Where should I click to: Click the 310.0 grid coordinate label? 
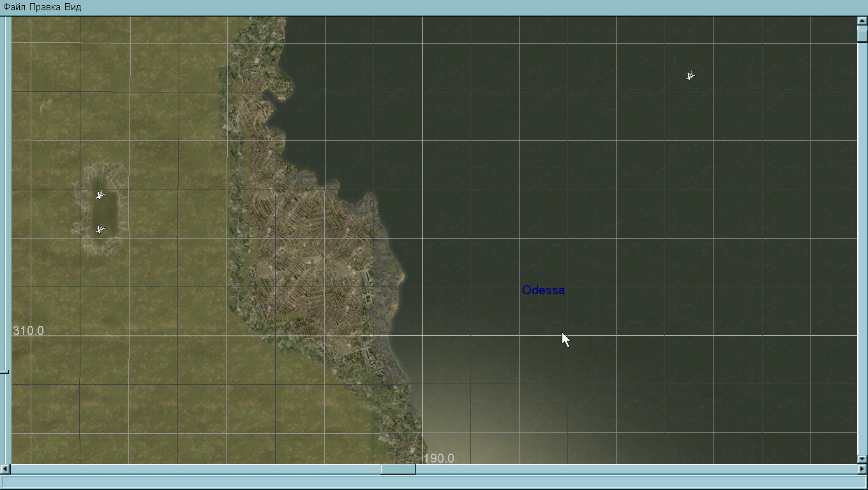click(29, 330)
